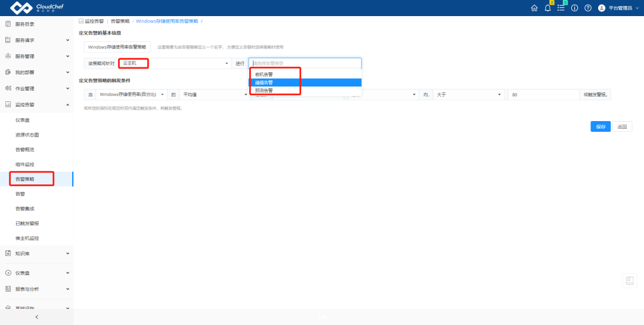Click the 我的部署 sidebar icon
644x325 pixels.
click(7, 72)
